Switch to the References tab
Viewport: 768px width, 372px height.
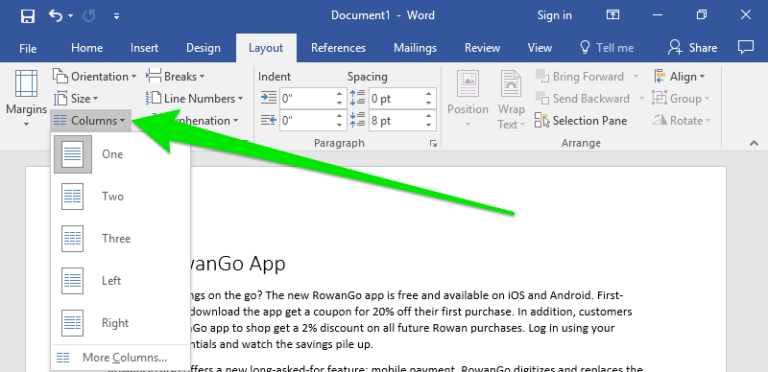tap(338, 48)
